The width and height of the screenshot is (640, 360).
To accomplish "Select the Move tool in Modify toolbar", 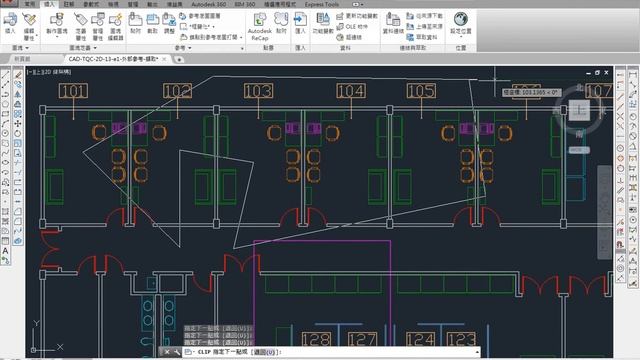I will pos(18,124).
